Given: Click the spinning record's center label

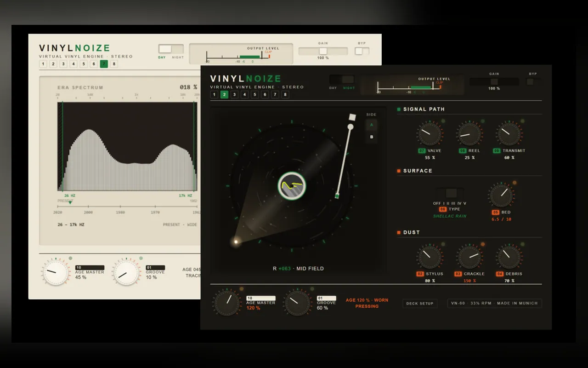Looking at the screenshot, I should (x=292, y=185).
